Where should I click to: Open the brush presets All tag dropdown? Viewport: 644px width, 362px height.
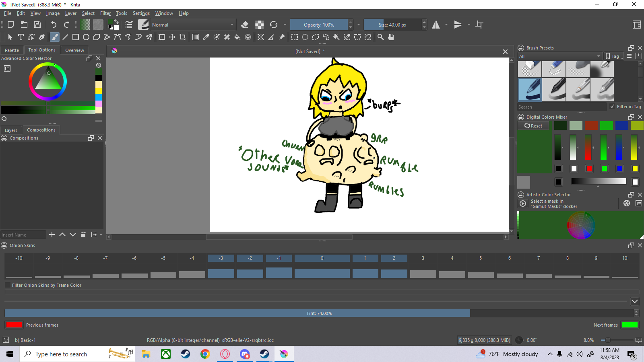pos(560,56)
